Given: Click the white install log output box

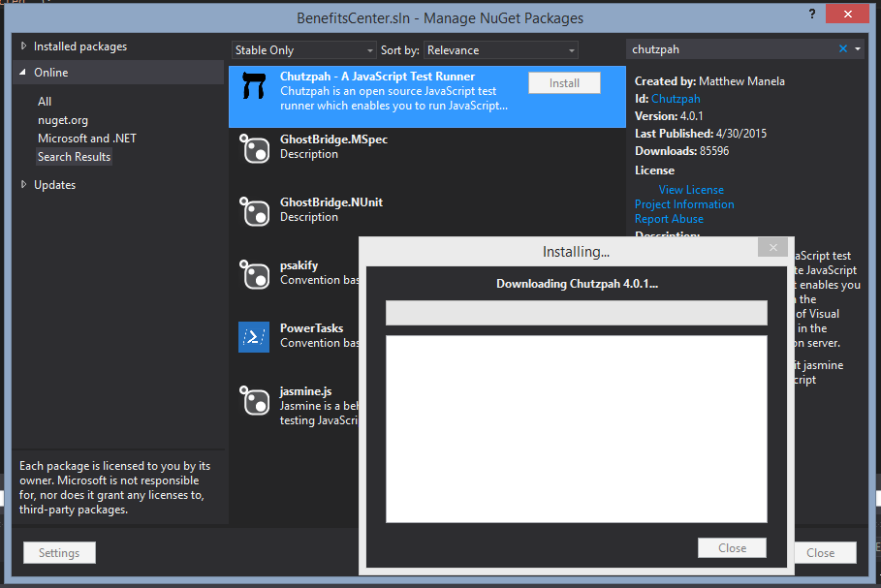Looking at the screenshot, I should pyautogui.click(x=576, y=429).
